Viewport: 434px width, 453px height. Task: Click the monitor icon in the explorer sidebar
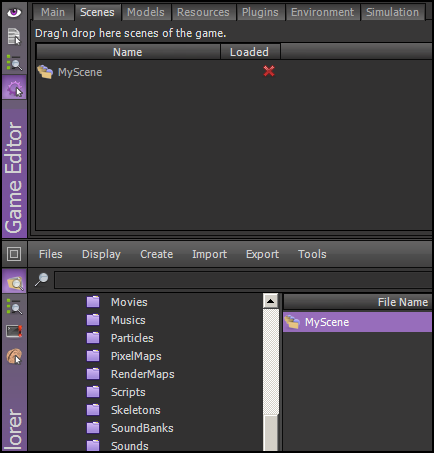click(x=14, y=331)
